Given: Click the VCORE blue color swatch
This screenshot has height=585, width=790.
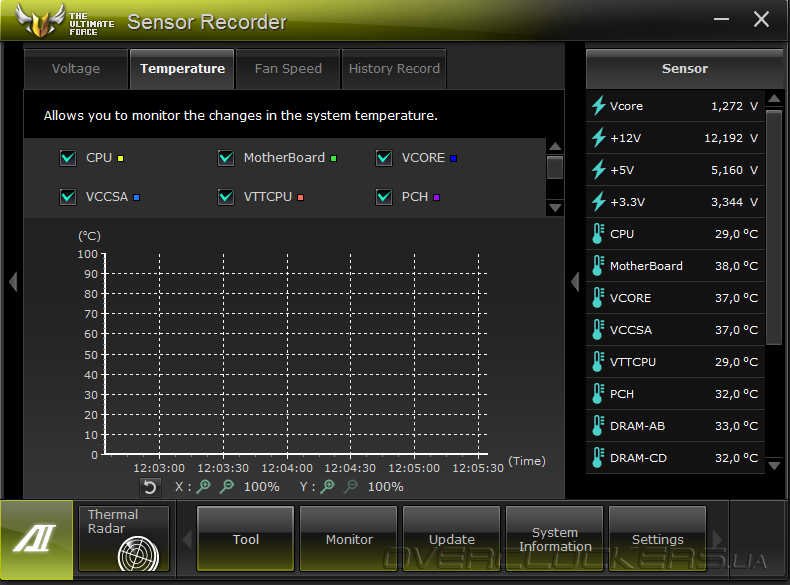Looking at the screenshot, I should (453, 158).
